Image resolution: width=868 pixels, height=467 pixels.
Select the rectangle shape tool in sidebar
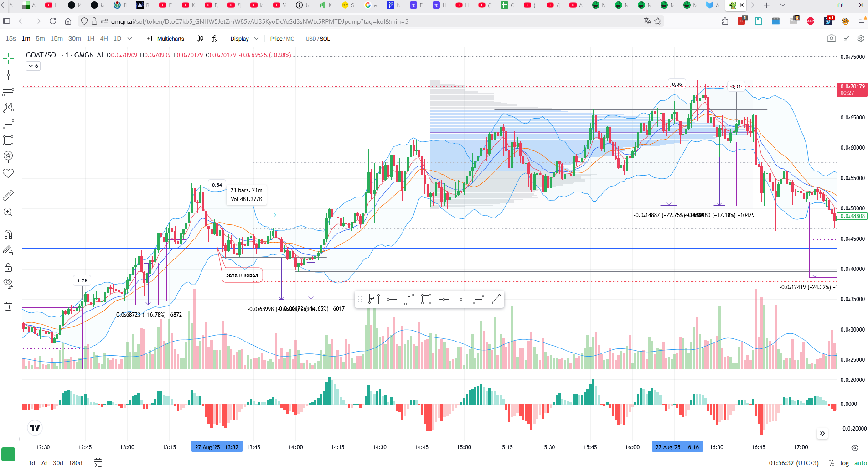(x=8, y=140)
